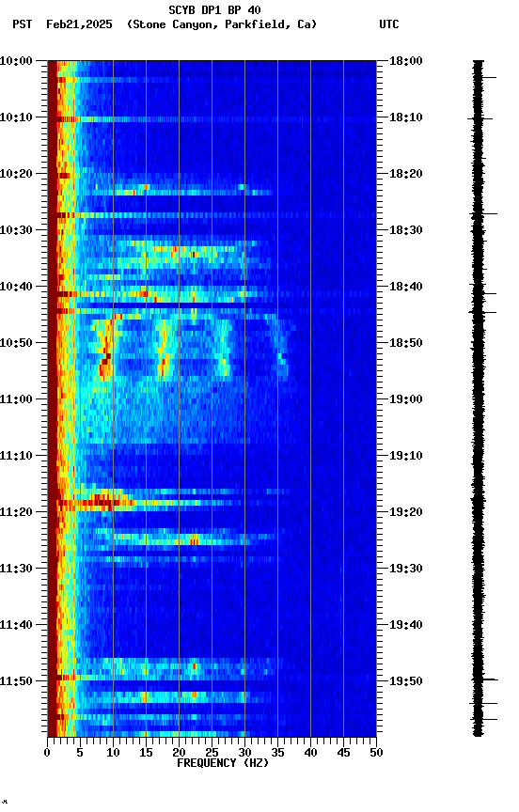Viewport: 519px width, 812px height.
Task: Click the "11:30" PST time label
Action: point(16,569)
